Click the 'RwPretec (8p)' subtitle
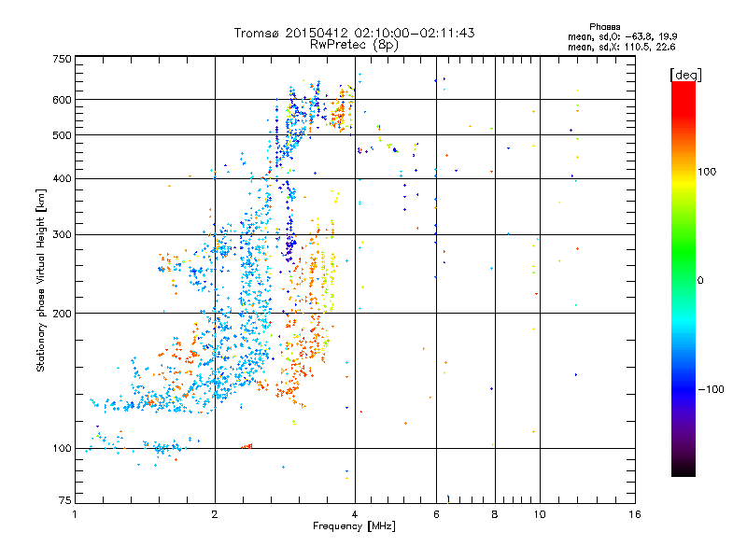Viewport: 747px width, 560px height. coord(354,45)
